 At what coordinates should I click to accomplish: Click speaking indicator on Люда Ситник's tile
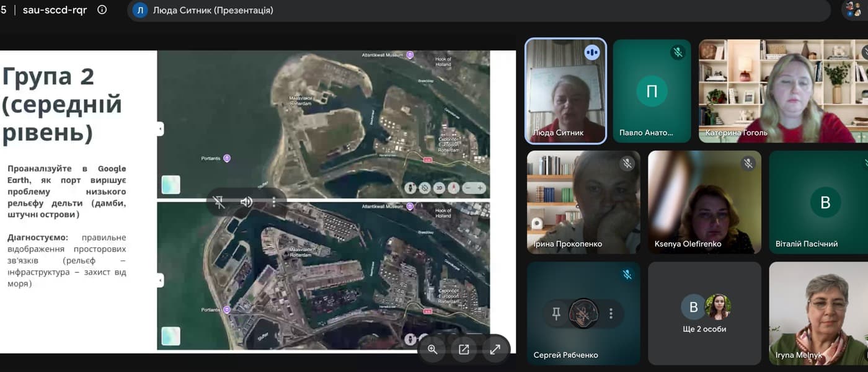coord(592,53)
